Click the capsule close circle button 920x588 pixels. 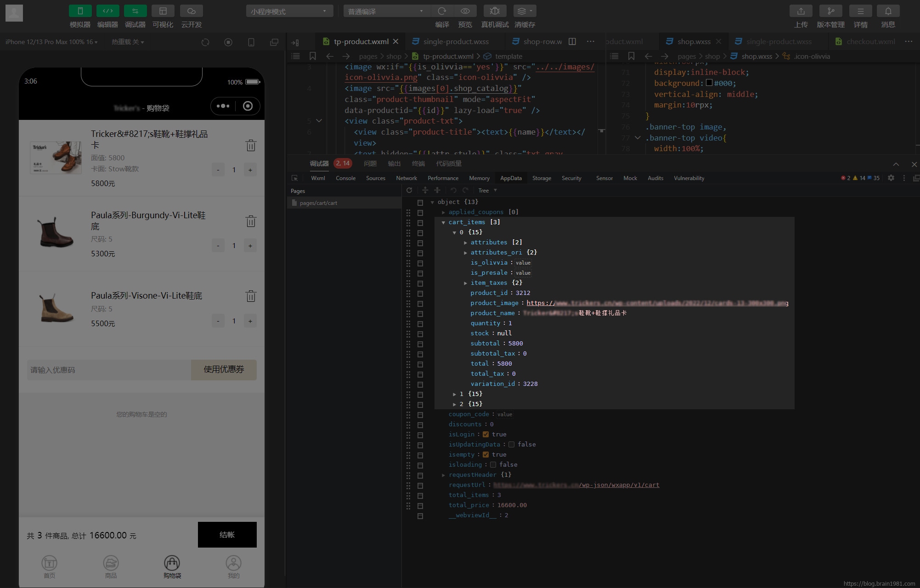coord(248,106)
